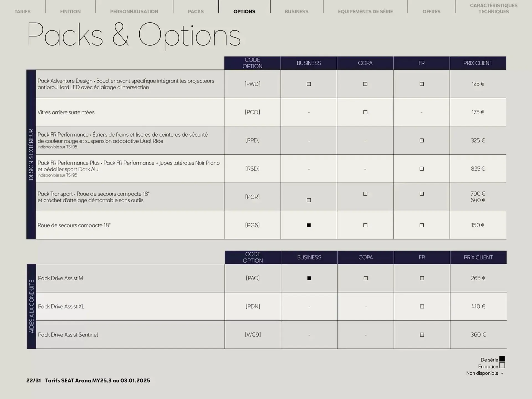The height and width of the screenshot is (399, 532).
Task: Check Pack Adventure Design box for Business
Action: (309, 84)
